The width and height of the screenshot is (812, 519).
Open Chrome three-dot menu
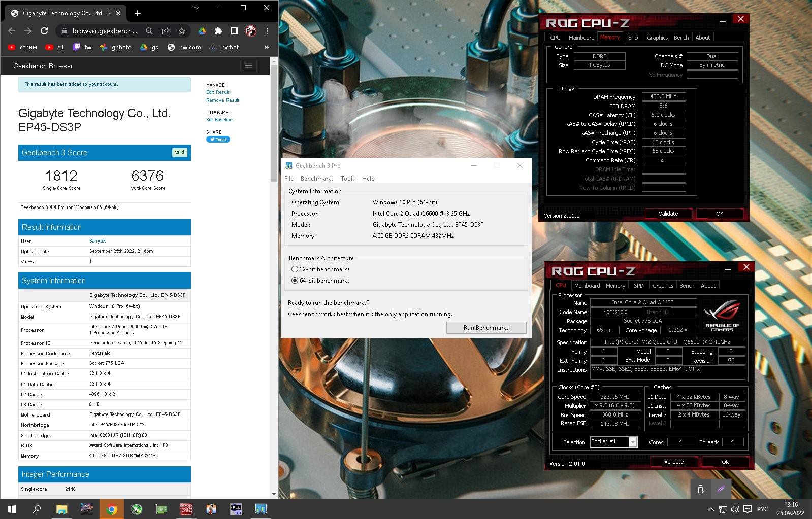click(x=267, y=31)
